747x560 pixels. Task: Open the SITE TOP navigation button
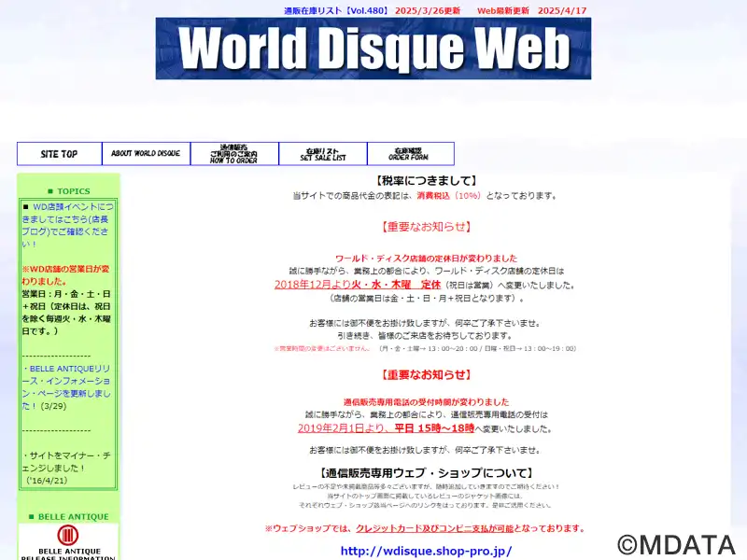tap(60, 154)
